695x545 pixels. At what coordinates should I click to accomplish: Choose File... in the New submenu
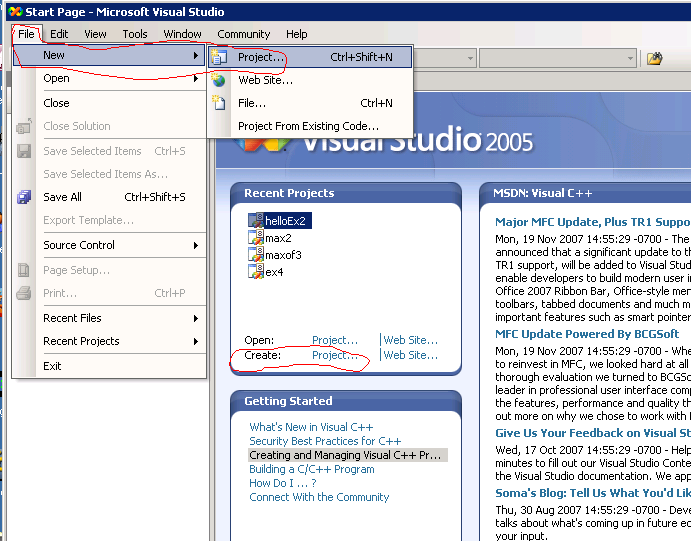coord(310,103)
